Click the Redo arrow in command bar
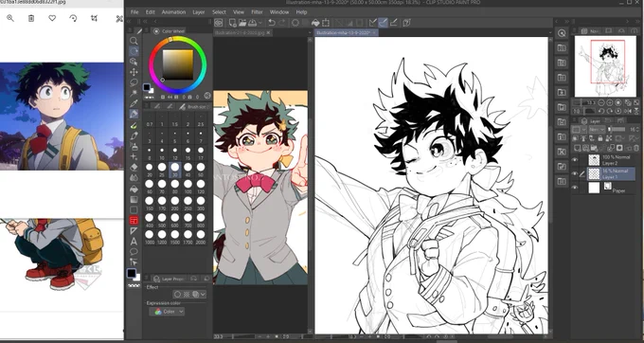The width and height of the screenshot is (644, 343). [282, 23]
